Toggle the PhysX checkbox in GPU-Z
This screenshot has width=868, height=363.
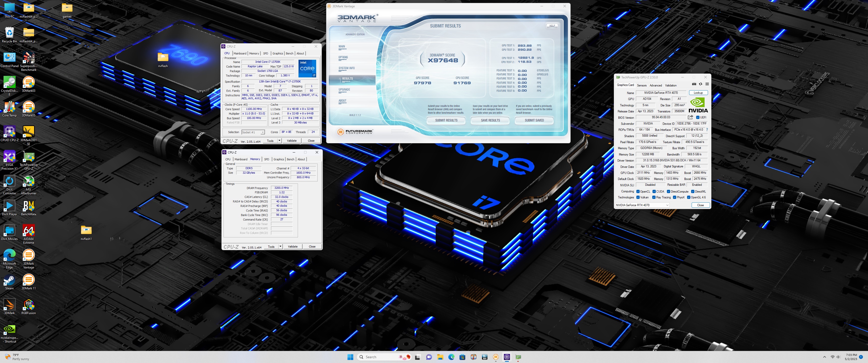tap(674, 197)
